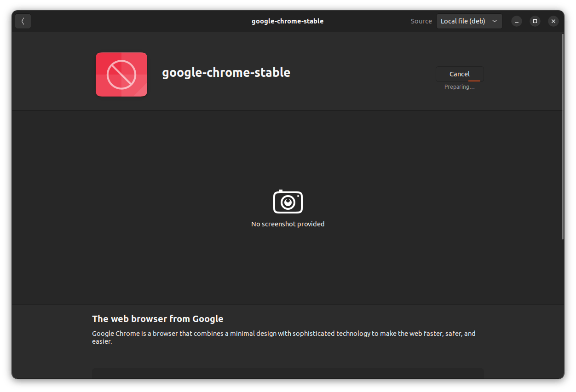Click the close window icon
The image size is (576, 392).
click(553, 21)
